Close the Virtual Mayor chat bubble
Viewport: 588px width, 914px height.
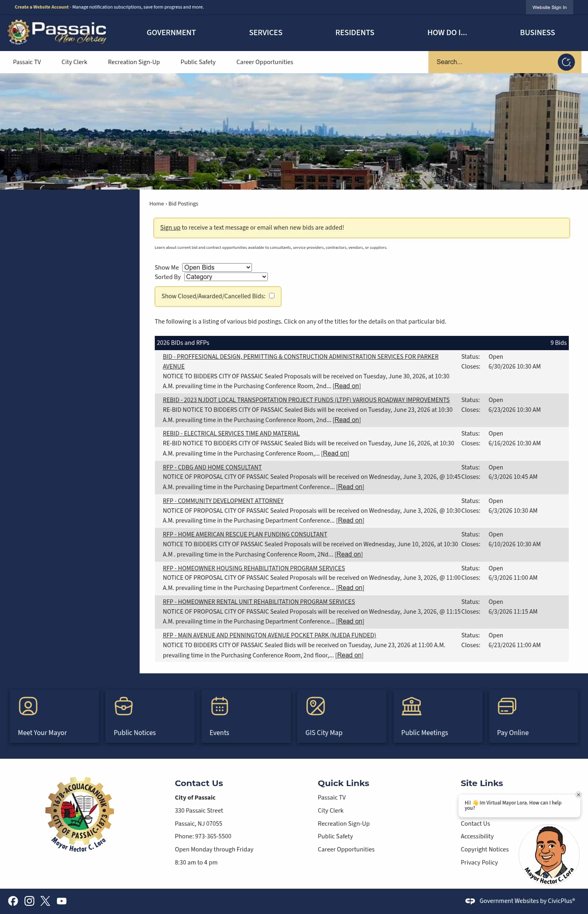point(578,795)
